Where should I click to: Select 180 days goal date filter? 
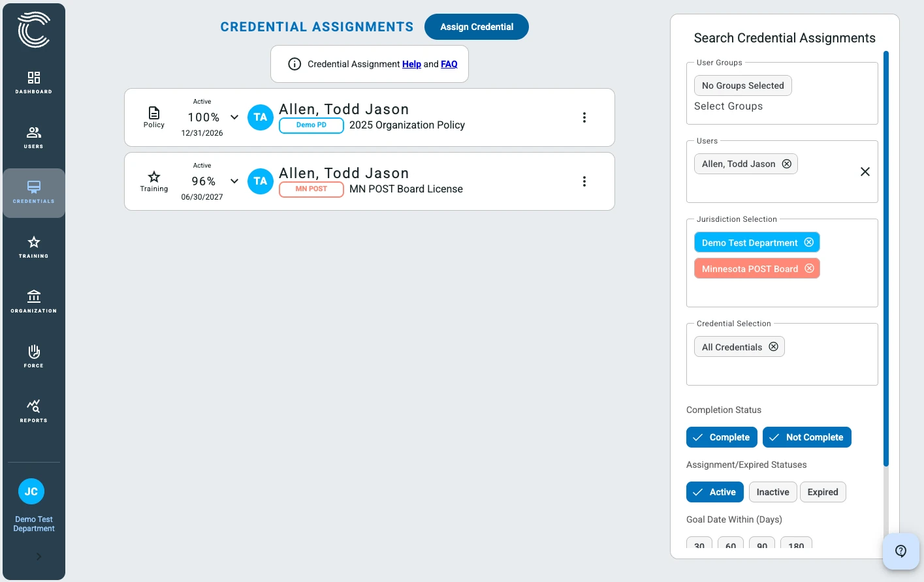[796, 543]
